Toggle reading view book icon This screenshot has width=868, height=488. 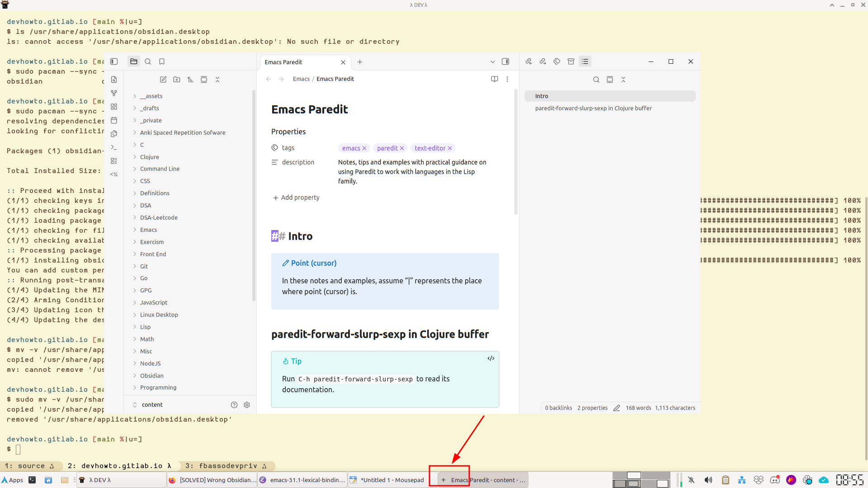(495, 79)
